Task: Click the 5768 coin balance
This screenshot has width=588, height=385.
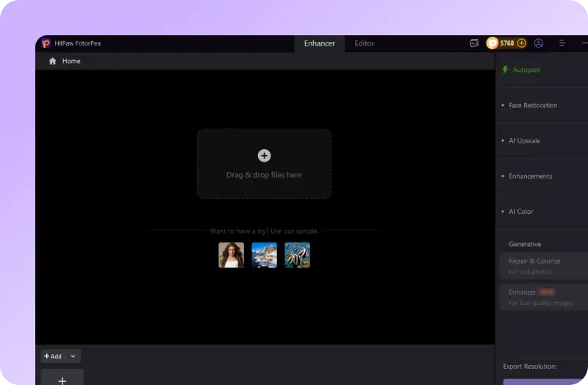Action: click(506, 43)
